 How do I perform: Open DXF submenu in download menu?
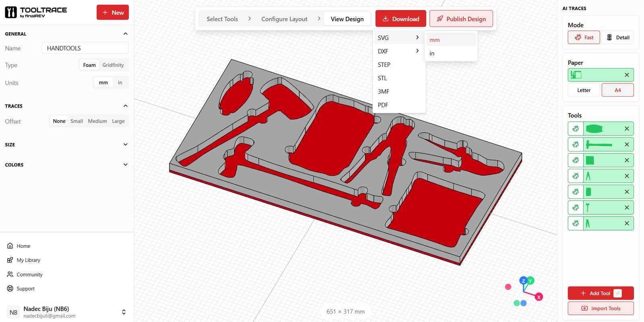pyautogui.click(x=399, y=51)
